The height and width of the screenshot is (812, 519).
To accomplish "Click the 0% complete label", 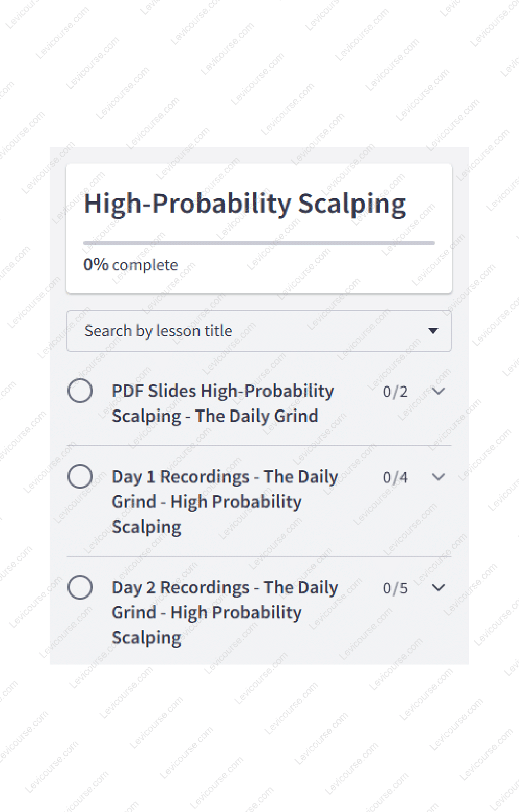I will point(131,264).
